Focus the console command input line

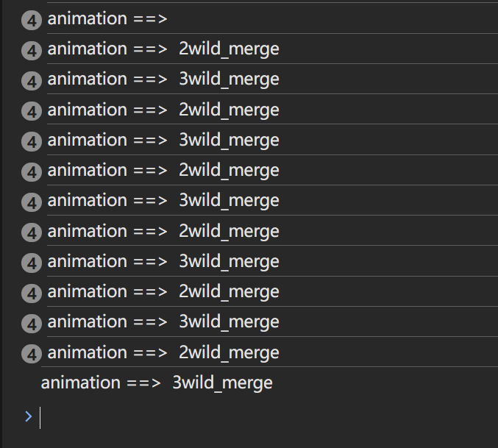coord(267,417)
